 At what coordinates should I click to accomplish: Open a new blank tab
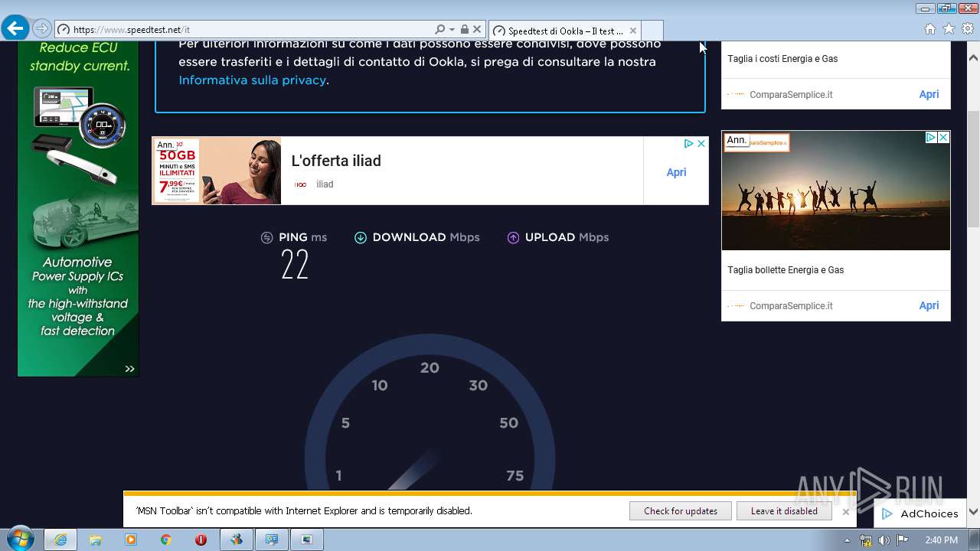(652, 31)
